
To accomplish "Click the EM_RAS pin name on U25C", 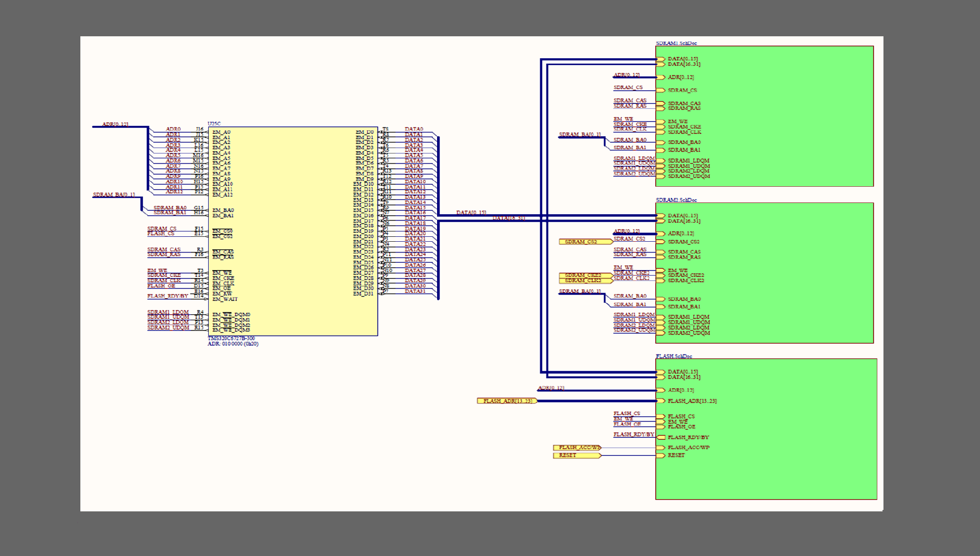I will coord(223,257).
